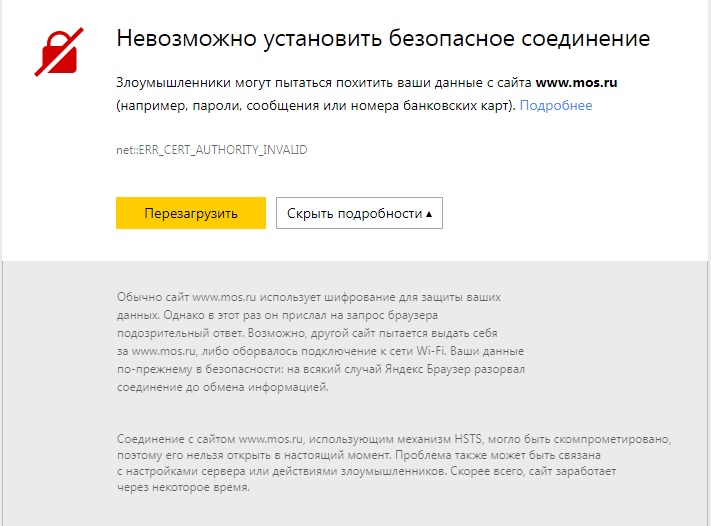This screenshot has height=526, width=711.
Task: Click the heading Невозможно установить безопасное соединение
Action: click(x=383, y=38)
